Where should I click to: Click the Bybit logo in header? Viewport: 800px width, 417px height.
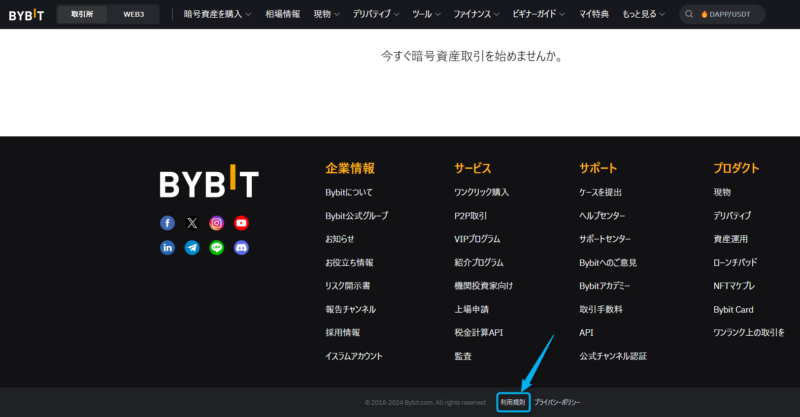click(x=26, y=15)
